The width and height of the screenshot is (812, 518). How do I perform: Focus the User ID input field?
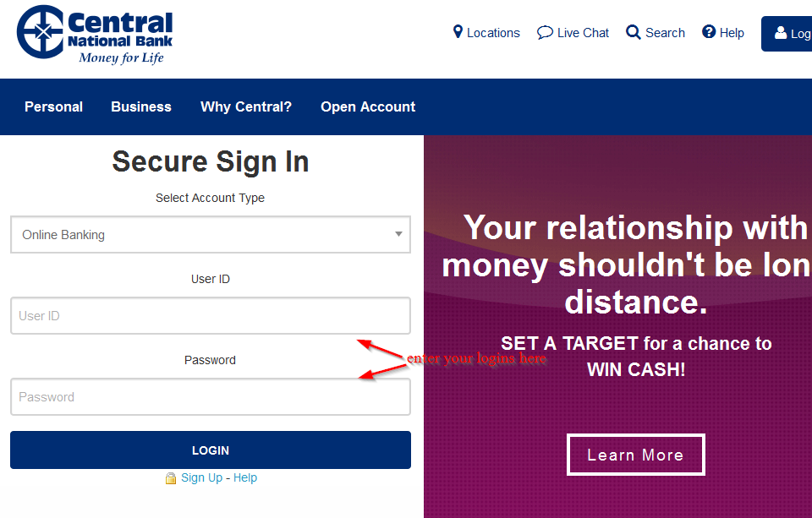pos(211,316)
